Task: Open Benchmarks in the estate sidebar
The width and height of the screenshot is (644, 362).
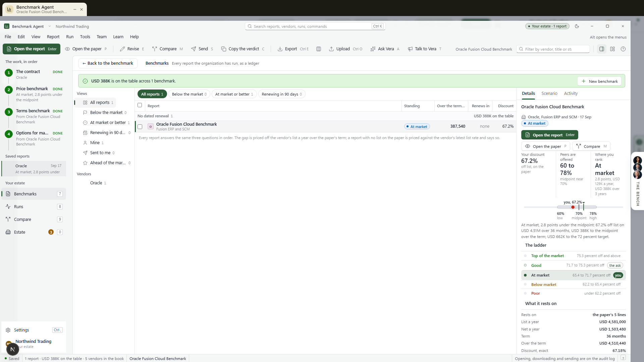Action: point(34,194)
